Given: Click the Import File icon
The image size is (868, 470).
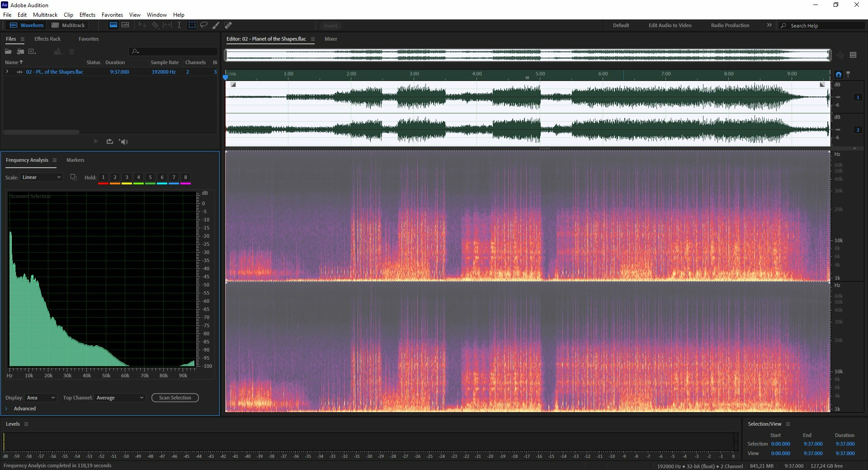Looking at the screenshot, I should [x=20, y=52].
